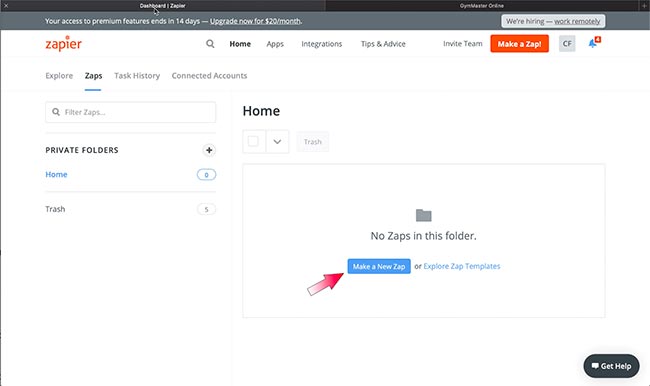
Task: Open the CF account avatar
Action: click(x=567, y=44)
